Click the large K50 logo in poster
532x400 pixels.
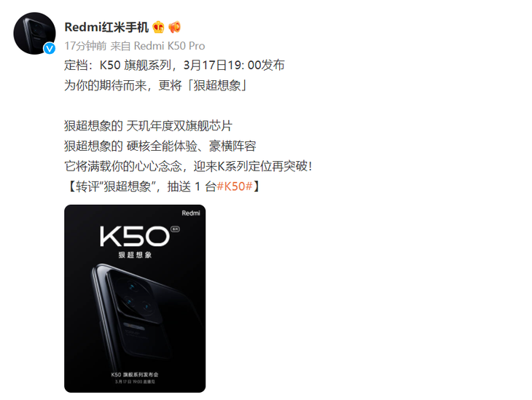pos(134,236)
